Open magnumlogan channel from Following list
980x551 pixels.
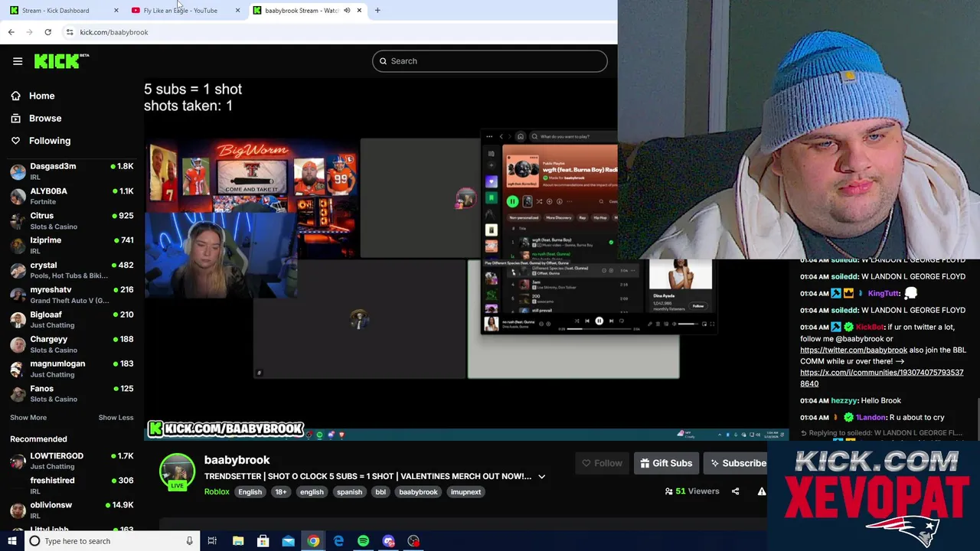click(72, 368)
